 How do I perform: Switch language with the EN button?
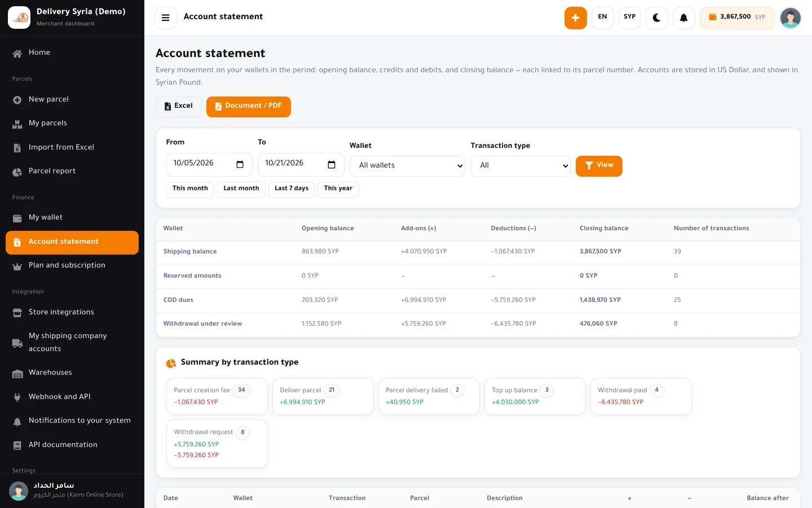point(602,17)
